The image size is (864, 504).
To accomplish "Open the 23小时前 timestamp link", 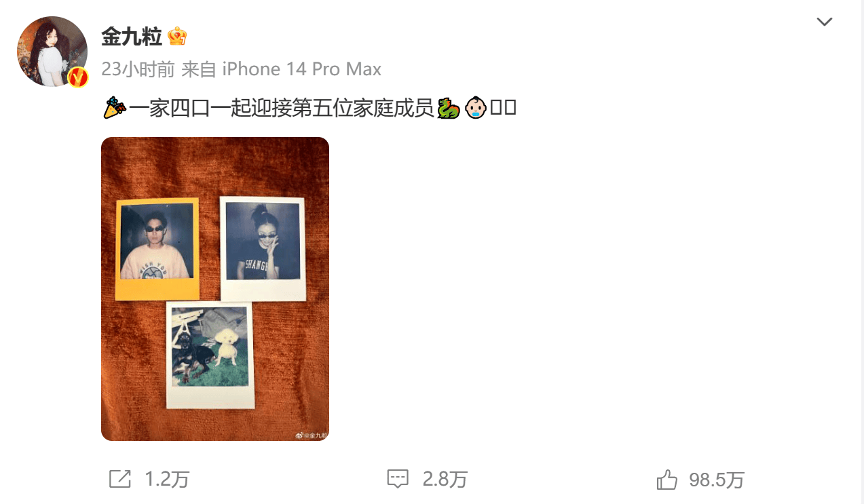I will pos(138,69).
